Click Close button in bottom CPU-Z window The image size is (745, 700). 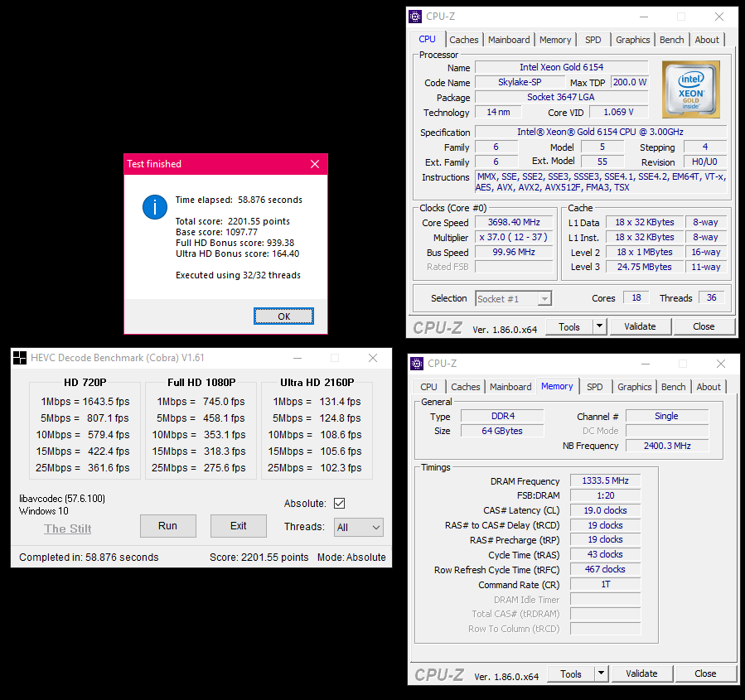(705, 673)
